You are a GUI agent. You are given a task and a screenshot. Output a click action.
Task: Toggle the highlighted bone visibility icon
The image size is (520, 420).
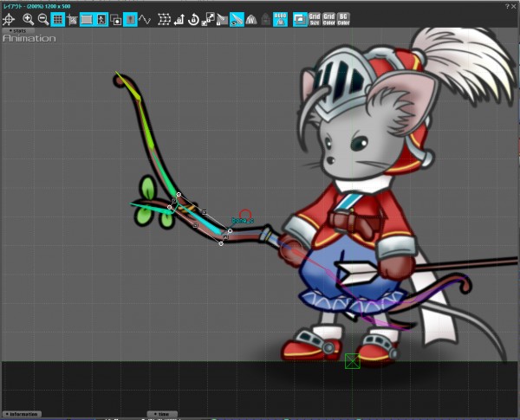237,20
